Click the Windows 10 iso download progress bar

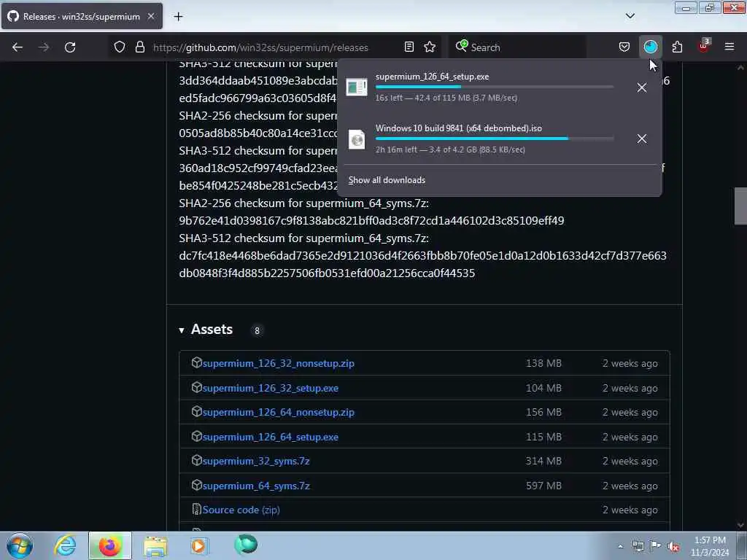pos(495,139)
